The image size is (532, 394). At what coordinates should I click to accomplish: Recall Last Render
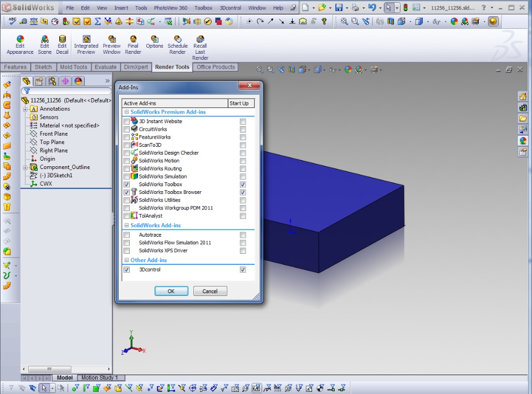[200, 48]
